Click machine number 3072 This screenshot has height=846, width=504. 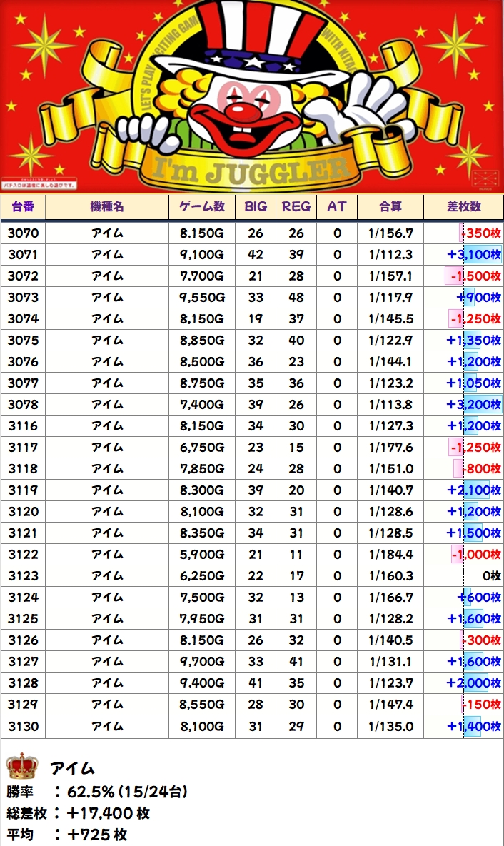(24, 276)
